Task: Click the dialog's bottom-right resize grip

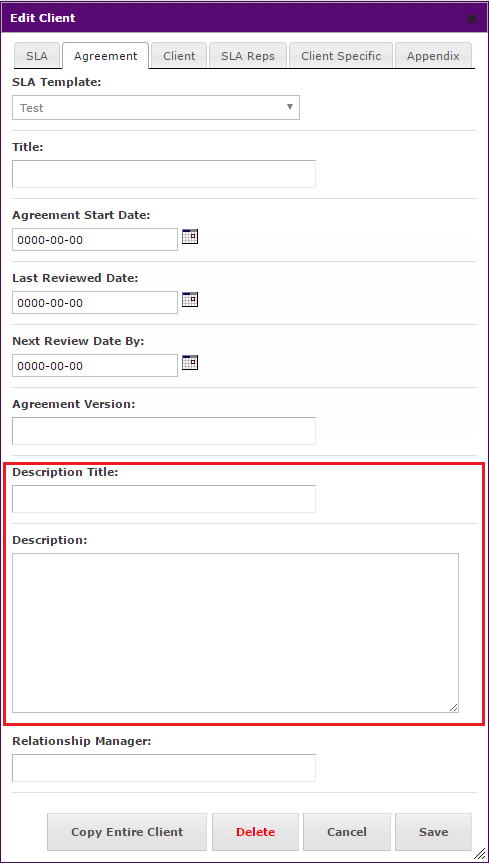Action: pos(480,853)
